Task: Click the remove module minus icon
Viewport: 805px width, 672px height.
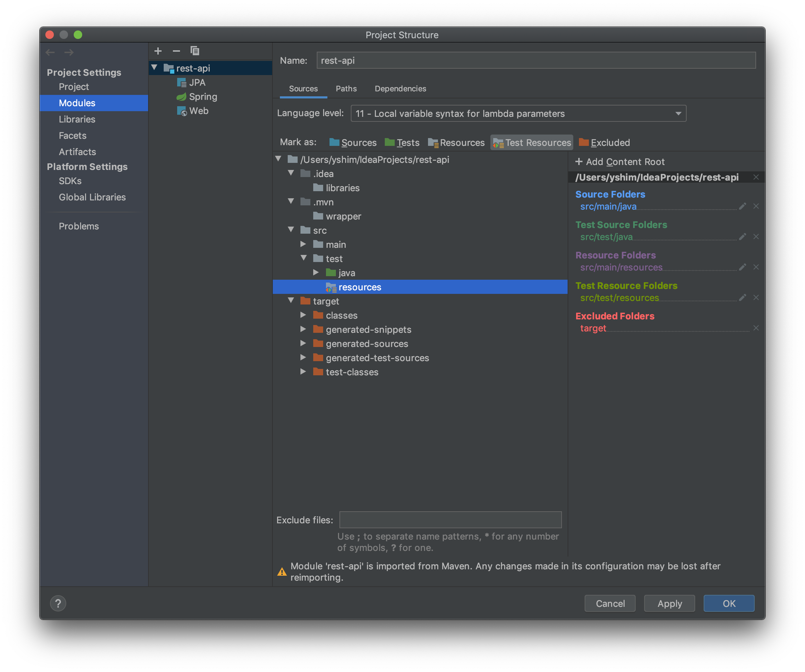Action: click(x=176, y=51)
